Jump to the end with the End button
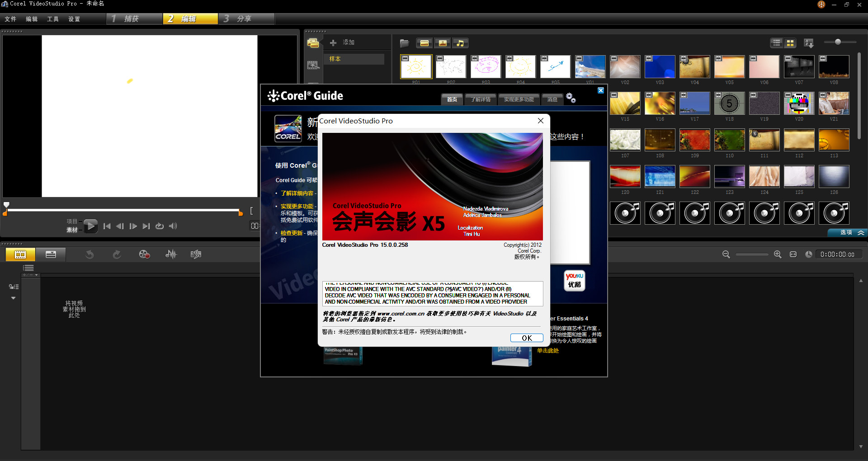 point(146,226)
